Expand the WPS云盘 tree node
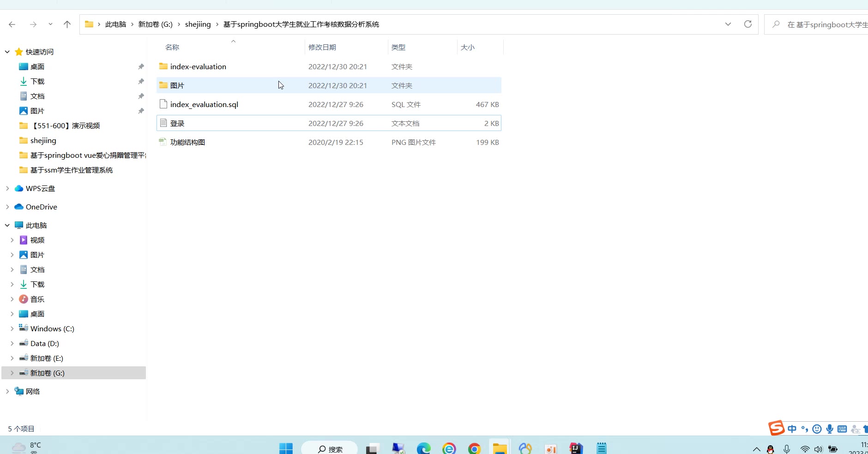 [7, 188]
